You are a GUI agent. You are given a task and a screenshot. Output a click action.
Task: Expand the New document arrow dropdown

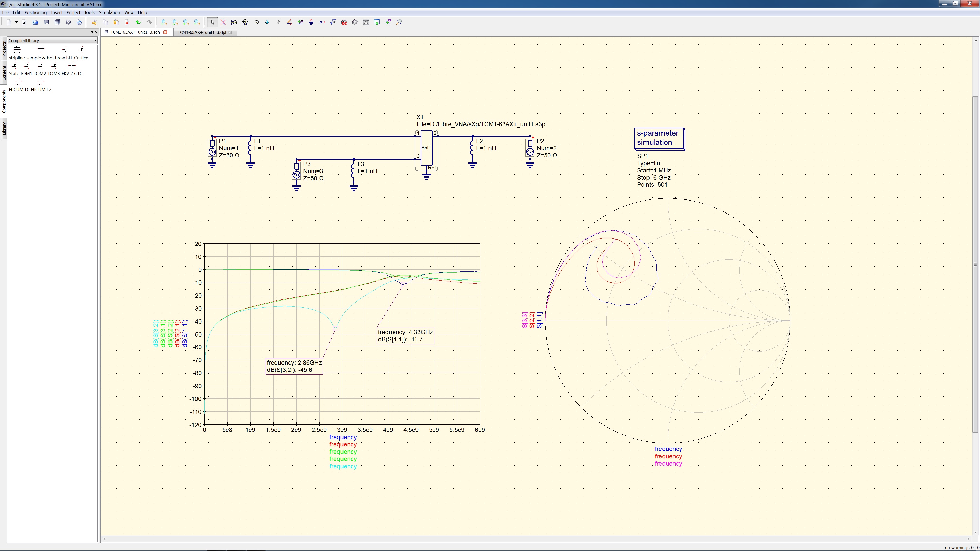(17, 22)
